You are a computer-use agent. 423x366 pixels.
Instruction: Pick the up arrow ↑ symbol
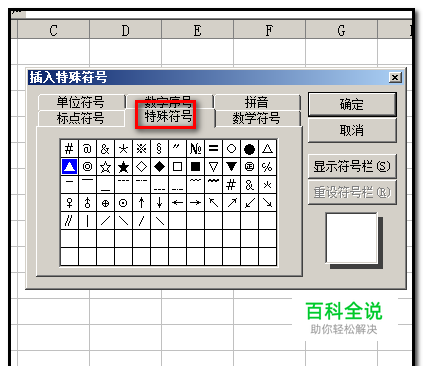pyautogui.click(x=141, y=203)
